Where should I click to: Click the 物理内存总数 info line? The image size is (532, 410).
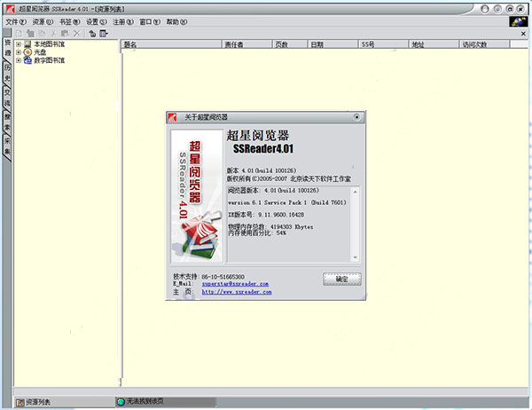[x=270, y=226]
